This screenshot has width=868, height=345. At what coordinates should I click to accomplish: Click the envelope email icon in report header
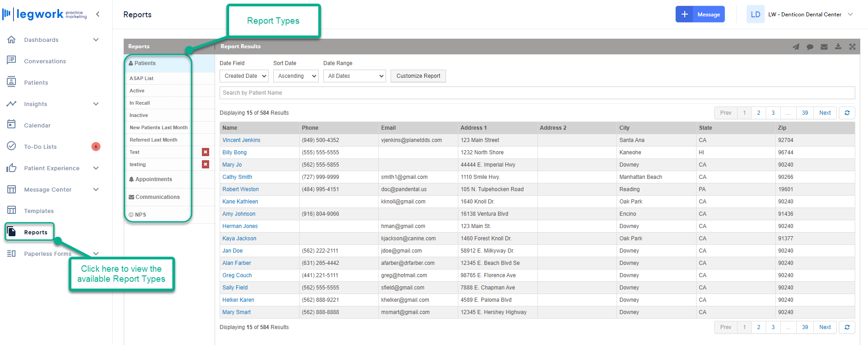pyautogui.click(x=824, y=47)
